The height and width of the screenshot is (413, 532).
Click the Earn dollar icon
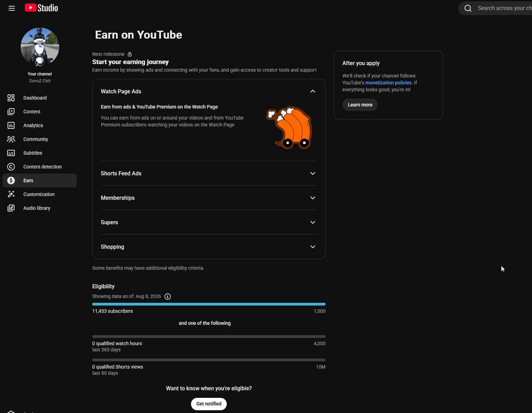pos(11,180)
